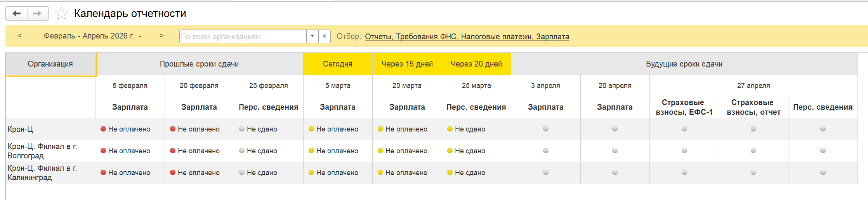The height and width of the screenshot is (200, 868).
Task: Clear the organization filter field
Action: coord(325,37)
